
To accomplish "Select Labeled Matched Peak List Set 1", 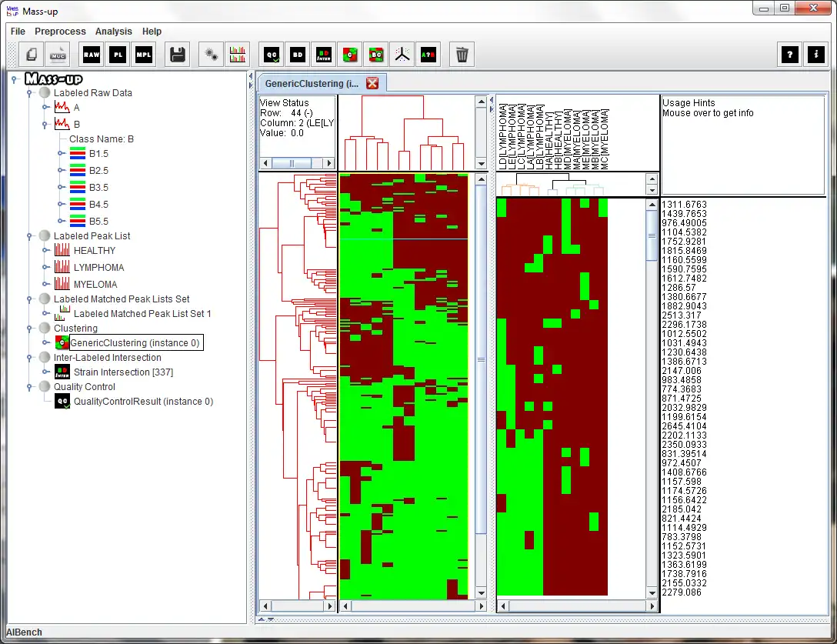I will 142,314.
